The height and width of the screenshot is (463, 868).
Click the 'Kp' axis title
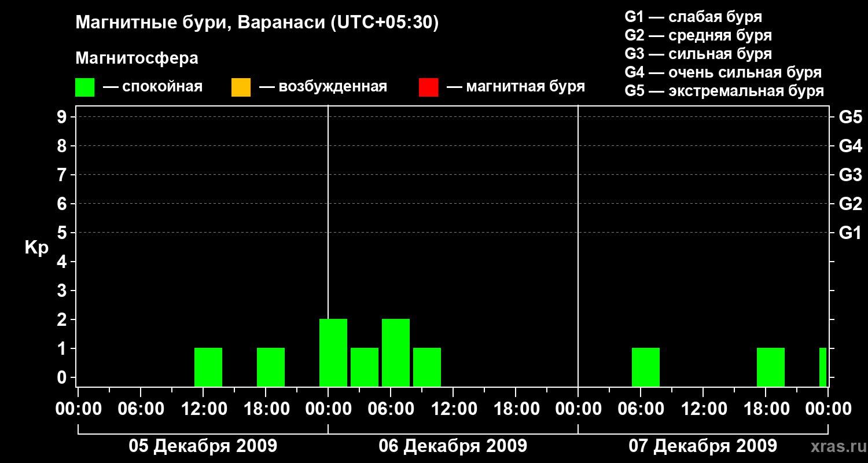(36, 248)
